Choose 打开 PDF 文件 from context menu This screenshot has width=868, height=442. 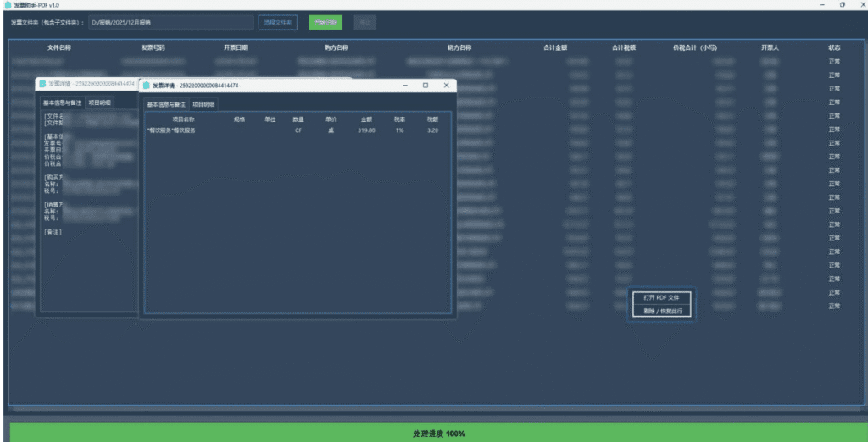click(661, 298)
